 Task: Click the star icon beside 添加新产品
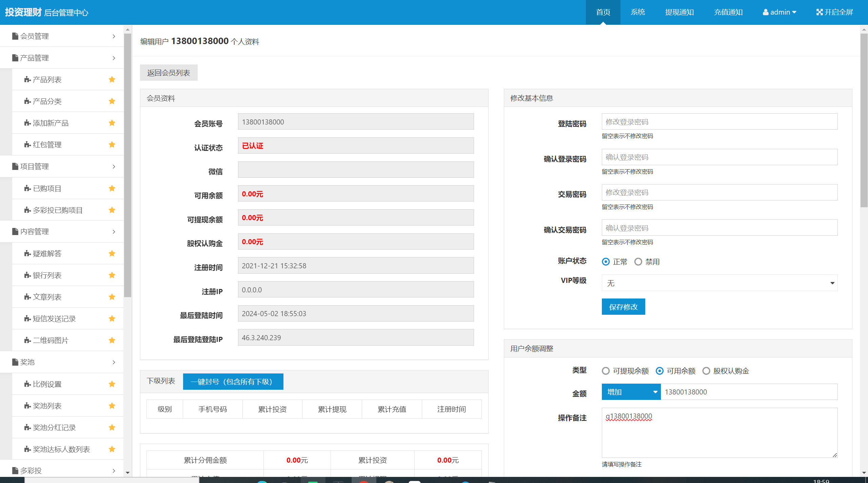coord(112,123)
